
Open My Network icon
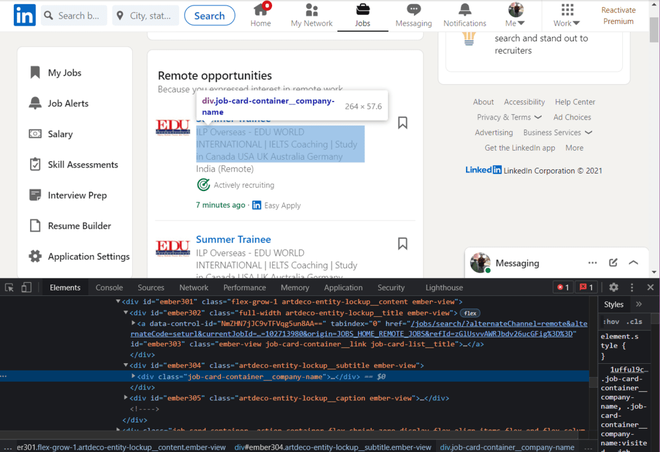tap(311, 15)
